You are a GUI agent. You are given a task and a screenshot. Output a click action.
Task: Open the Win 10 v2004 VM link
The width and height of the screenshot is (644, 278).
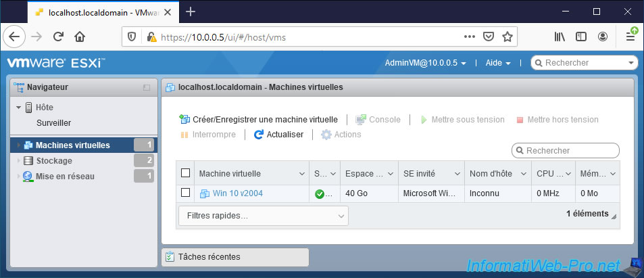coord(237,193)
